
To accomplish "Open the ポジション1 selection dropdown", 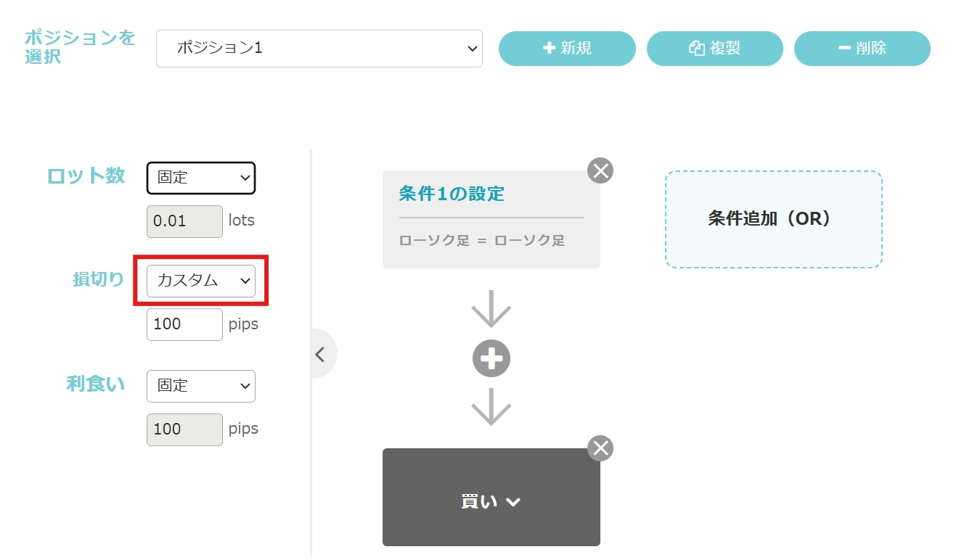I will click(x=319, y=49).
